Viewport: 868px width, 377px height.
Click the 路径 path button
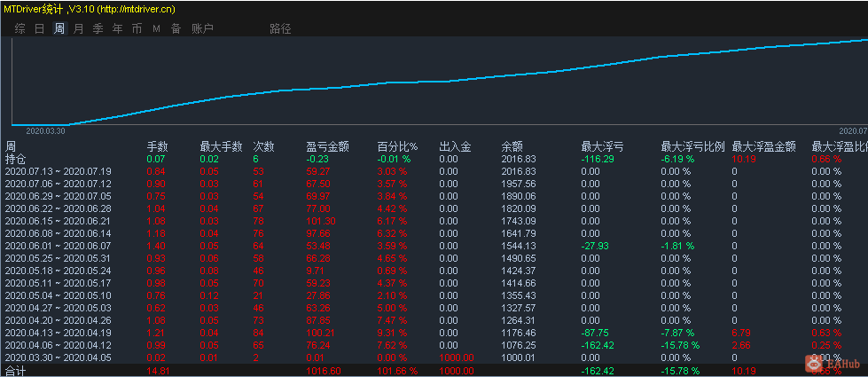(x=280, y=28)
